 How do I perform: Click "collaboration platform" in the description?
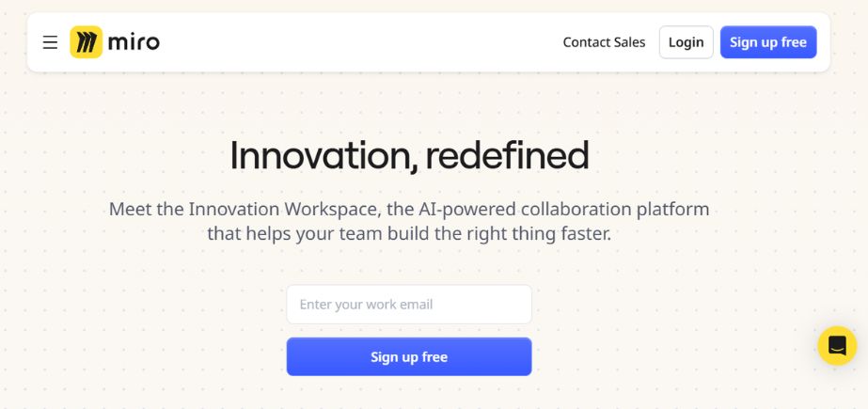click(x=615, y=210)
